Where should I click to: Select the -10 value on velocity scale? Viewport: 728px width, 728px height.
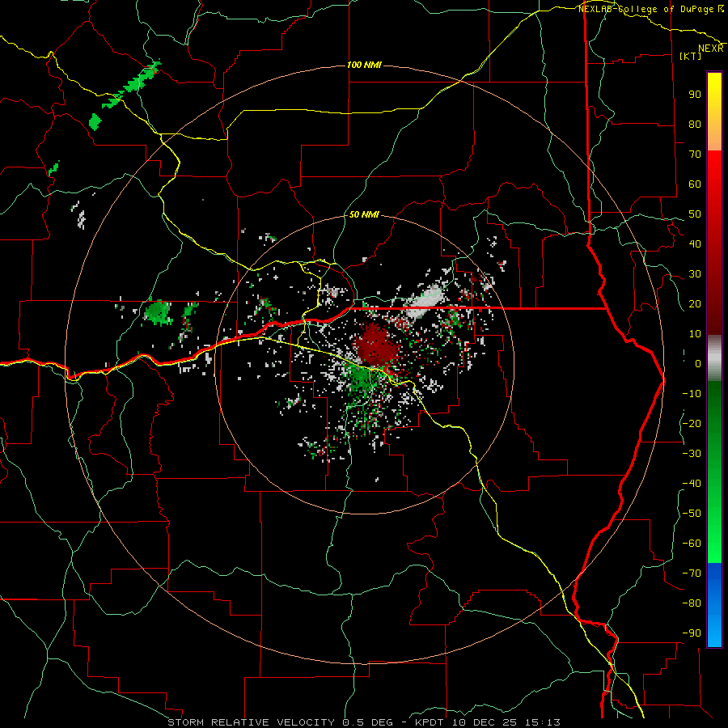point(692,394)
